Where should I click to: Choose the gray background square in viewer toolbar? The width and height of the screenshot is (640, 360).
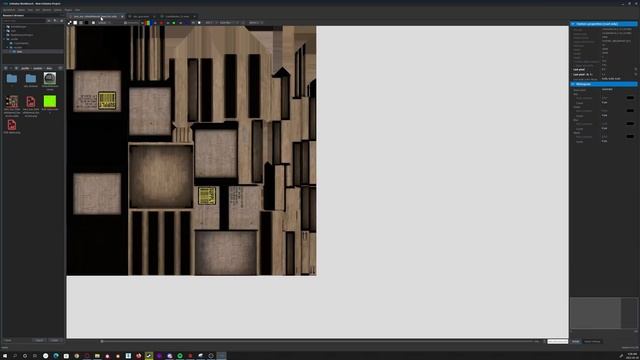(x=81, y=23)
